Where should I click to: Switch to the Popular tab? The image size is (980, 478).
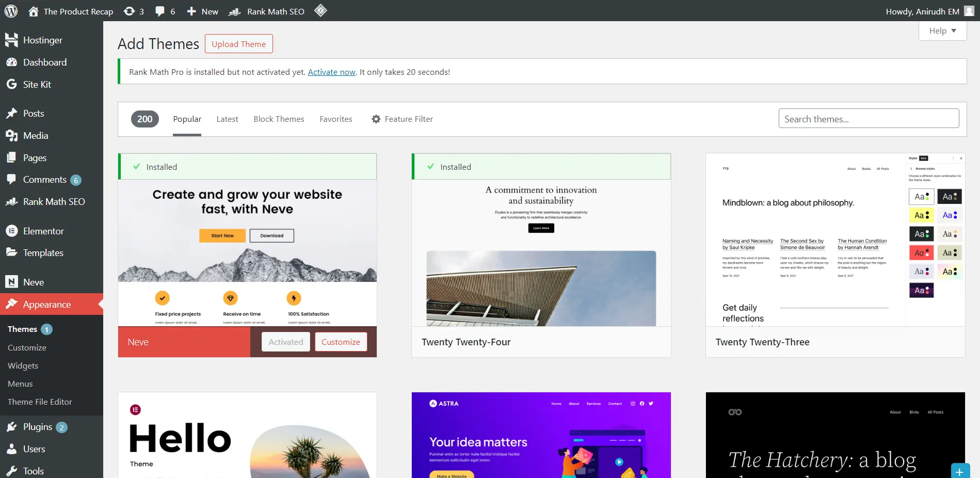[x=187, y=119]
